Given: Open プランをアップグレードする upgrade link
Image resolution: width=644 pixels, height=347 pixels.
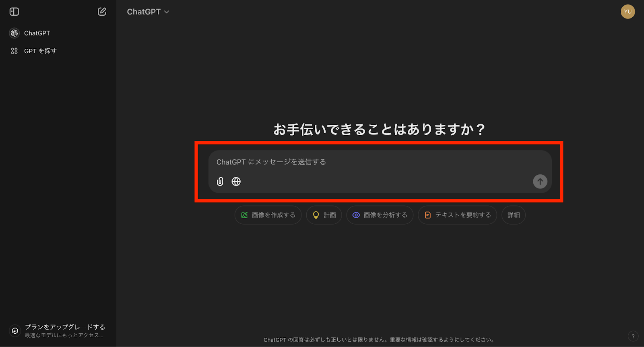Looking at the screenshot, I should coord(58,331).
